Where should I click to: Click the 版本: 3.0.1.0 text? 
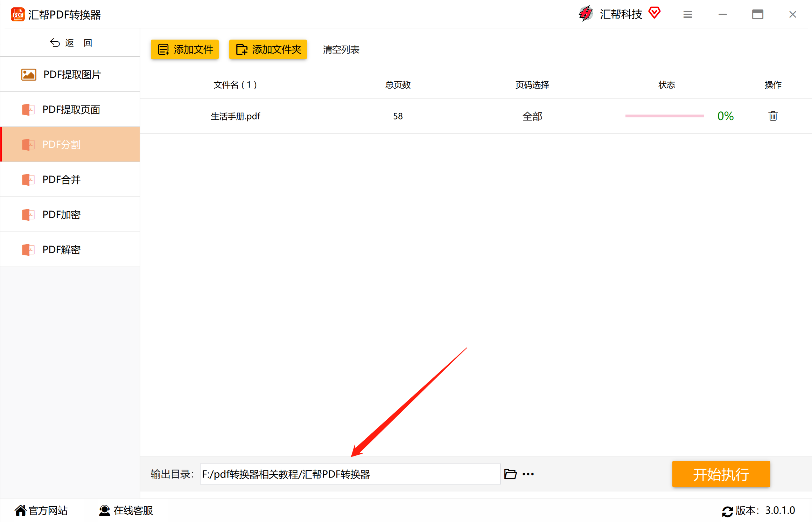(765, 510)
